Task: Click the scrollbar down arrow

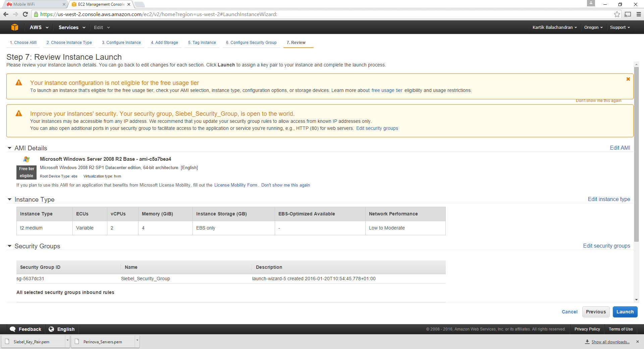Action: [636, 300]
